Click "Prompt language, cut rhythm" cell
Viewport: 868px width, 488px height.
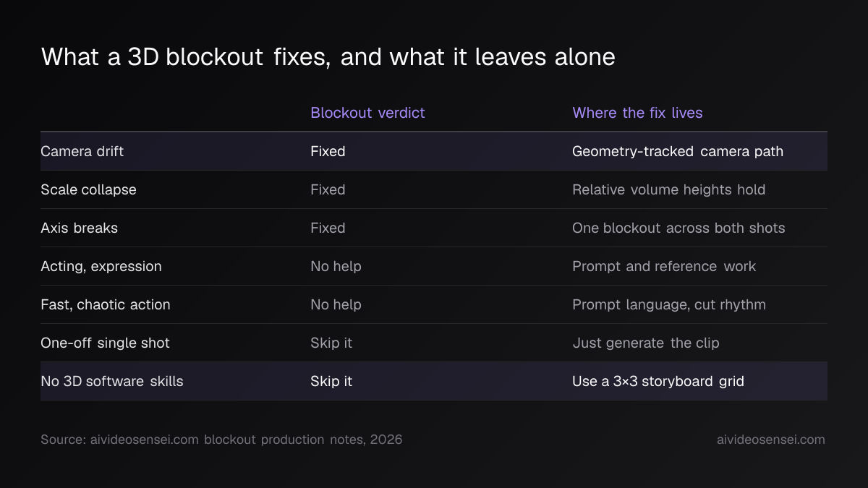pyautogui.click(x=669, y=304)
